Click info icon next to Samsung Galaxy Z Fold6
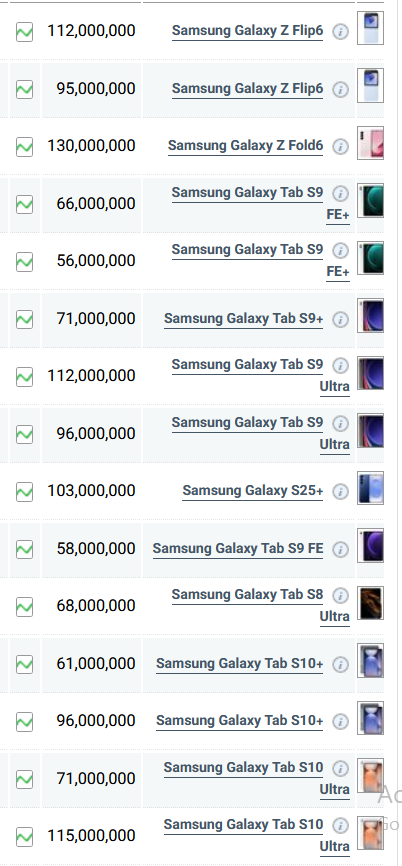This screenshot has width=402, height=866. (341, 147)
